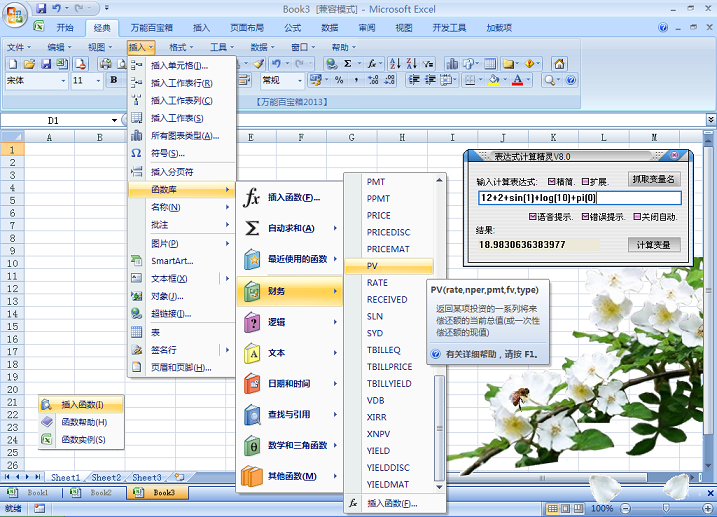Switch to the 万能百宝箱 ribbon tab
Viewport: 717px width, 517px height.
click(x=151, y=28)
